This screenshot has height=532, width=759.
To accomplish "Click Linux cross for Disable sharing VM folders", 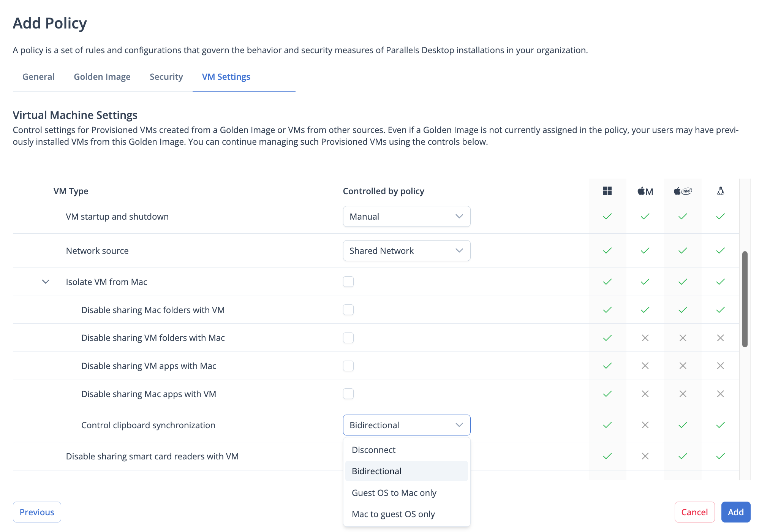I will pos(720,338).
